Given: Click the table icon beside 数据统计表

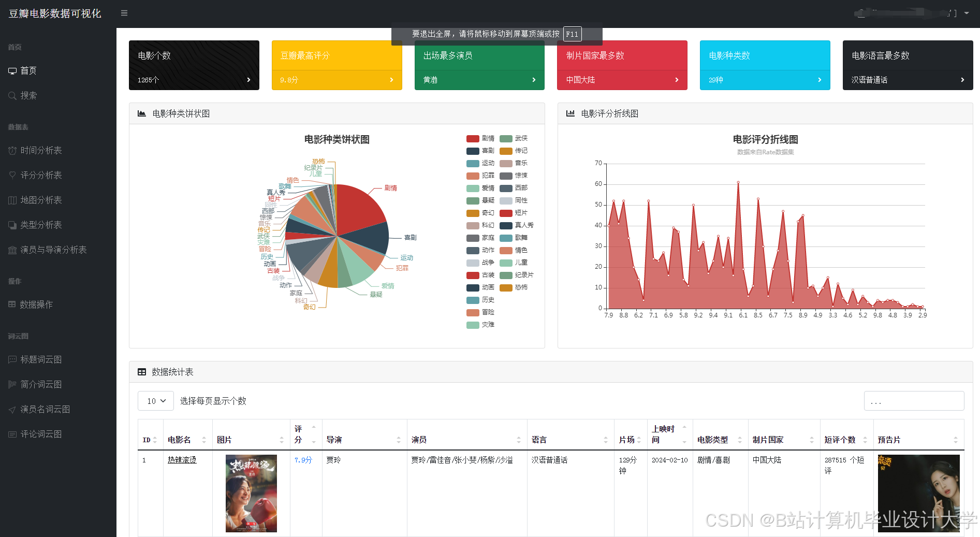Looking at the screenshot, I should [142, 372].
